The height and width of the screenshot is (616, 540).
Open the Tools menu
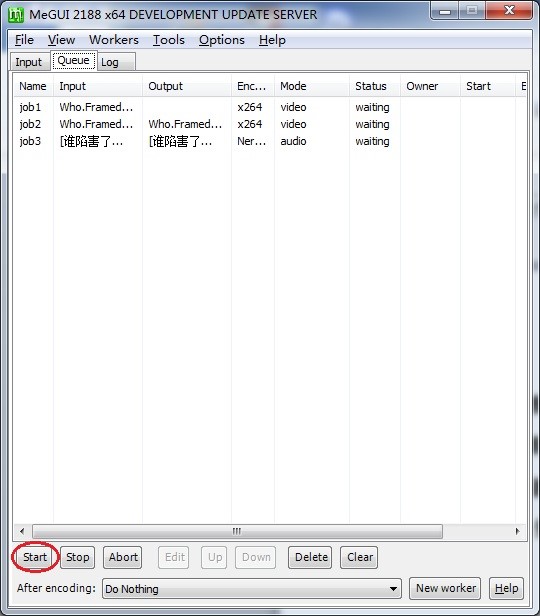[169, 40]
